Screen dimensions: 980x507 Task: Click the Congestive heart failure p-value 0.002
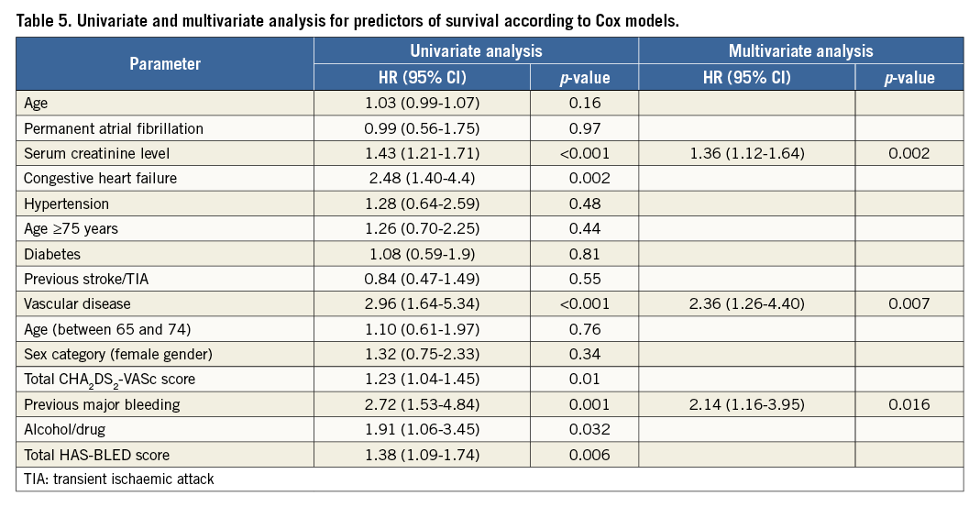(x=585, y=178)
